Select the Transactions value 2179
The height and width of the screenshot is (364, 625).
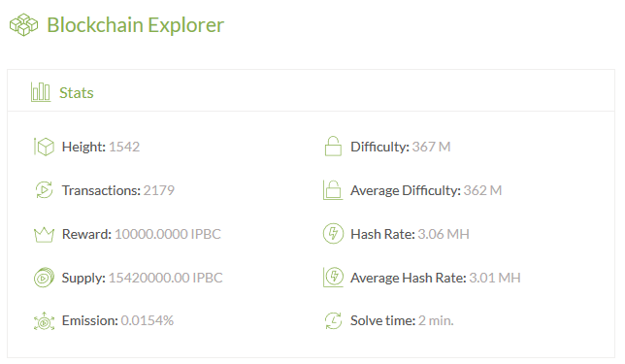(158, 190)
